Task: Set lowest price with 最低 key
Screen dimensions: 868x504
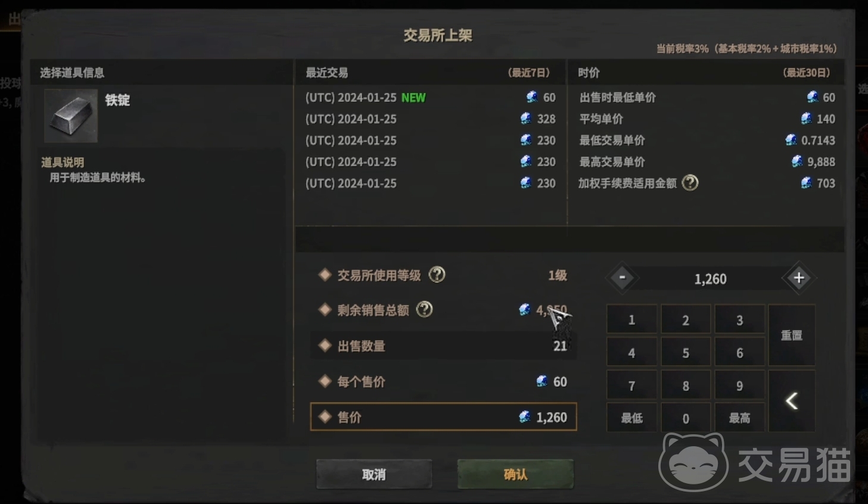Action: pyautogui.click(x=632, y=418)
